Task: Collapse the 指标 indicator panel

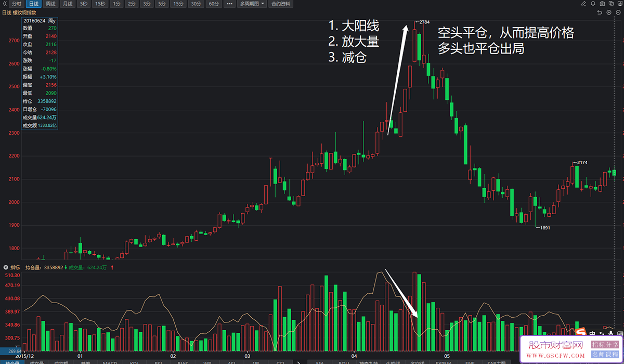Action: [x=6, y=267]
